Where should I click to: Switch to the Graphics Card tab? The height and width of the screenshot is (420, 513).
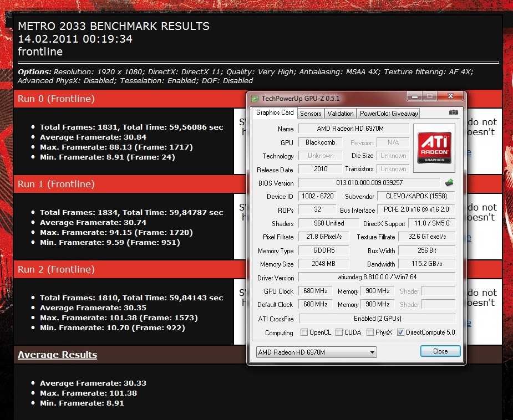click(275, 112)
